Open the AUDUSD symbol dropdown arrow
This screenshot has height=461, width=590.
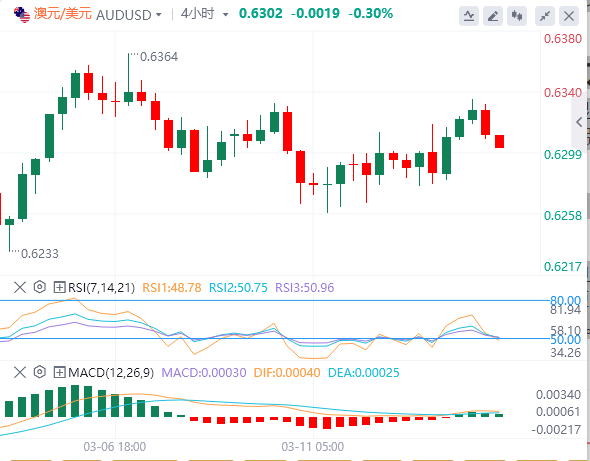(x=159, y=15)
